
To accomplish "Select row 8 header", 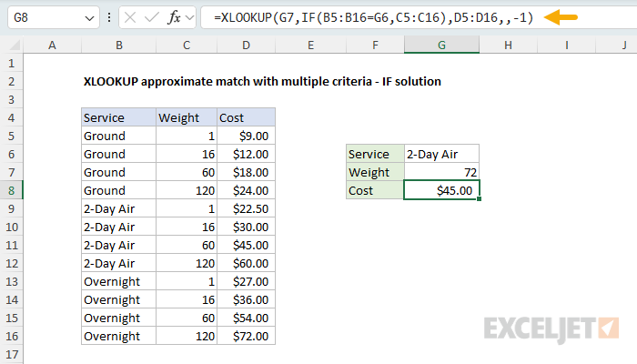I will tap(11, 190).
